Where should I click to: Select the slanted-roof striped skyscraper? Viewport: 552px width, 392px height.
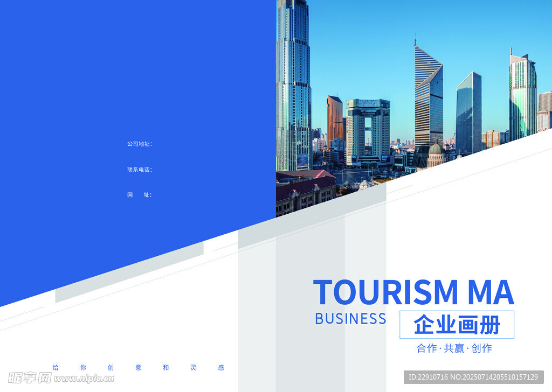pyautogui.click(x=429, y=100)
